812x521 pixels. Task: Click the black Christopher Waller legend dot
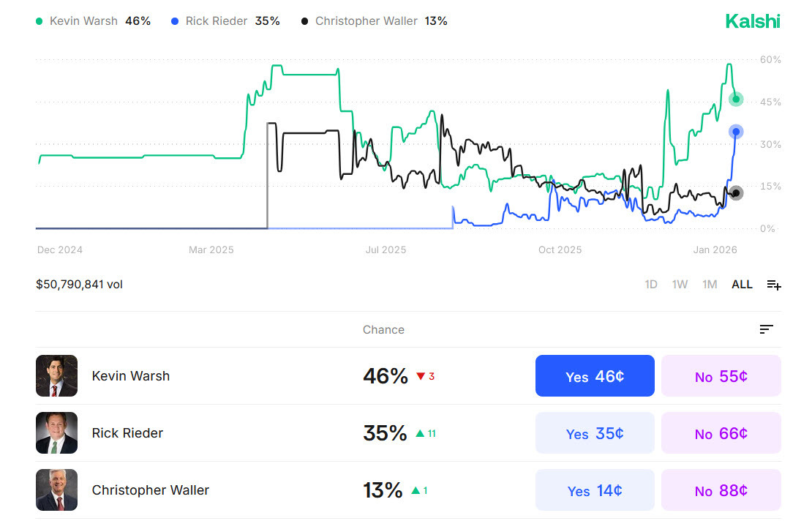304,21
